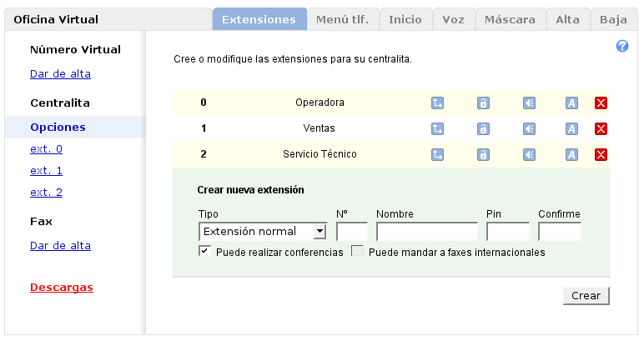Click the forwarding arrows icon for Servicio Técnico
This screenshot has width=644, height=341.
(x=437, y=155)
